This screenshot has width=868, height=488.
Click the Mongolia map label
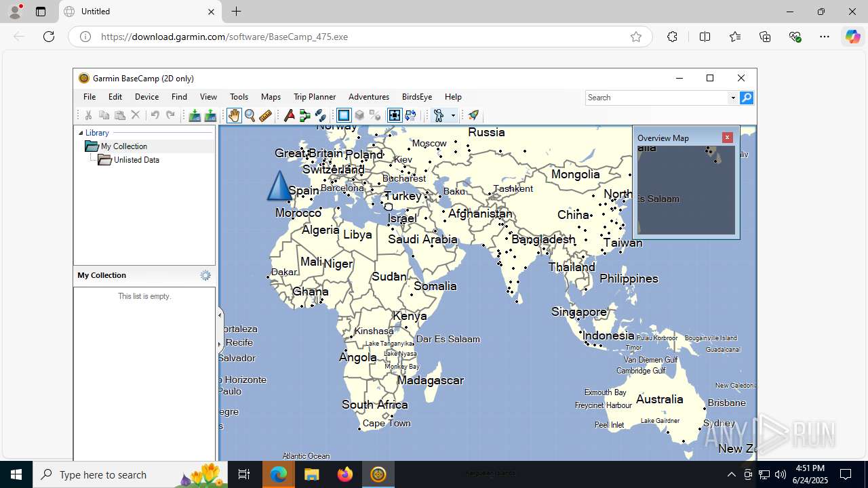coord(576,174)
